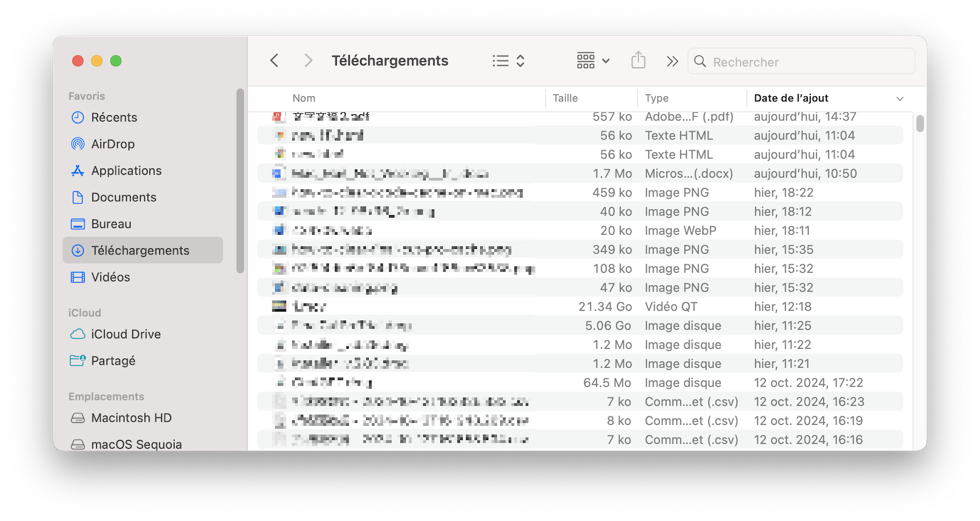This screenshot has width=980, height=521.
Task: Click the PDF file icon at 14:37
Action: pos(279,116)
